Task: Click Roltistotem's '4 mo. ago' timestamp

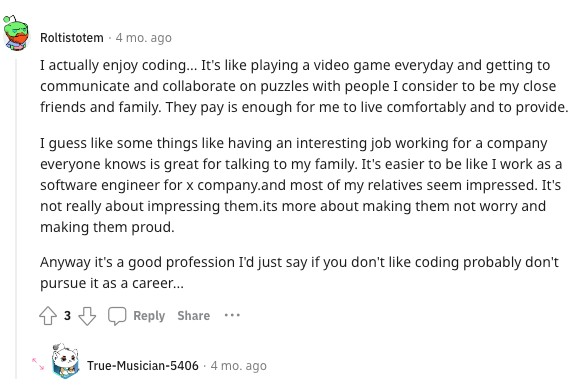Action: click(144, 38)
